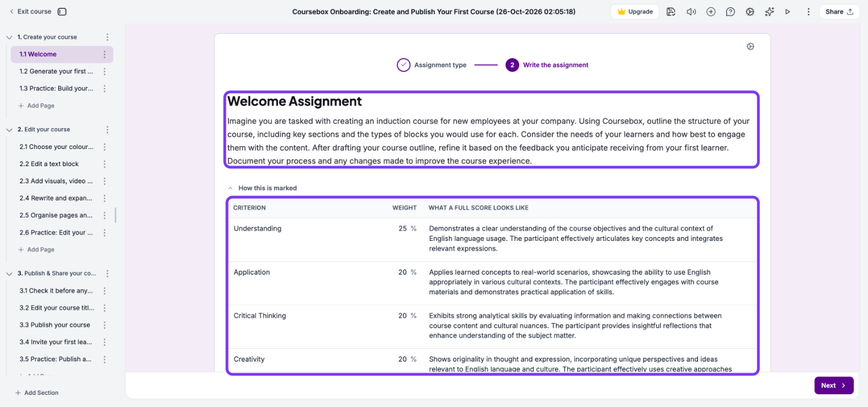
Task: Open options for section 2. Edit your course
Action: tap(107, 130)
